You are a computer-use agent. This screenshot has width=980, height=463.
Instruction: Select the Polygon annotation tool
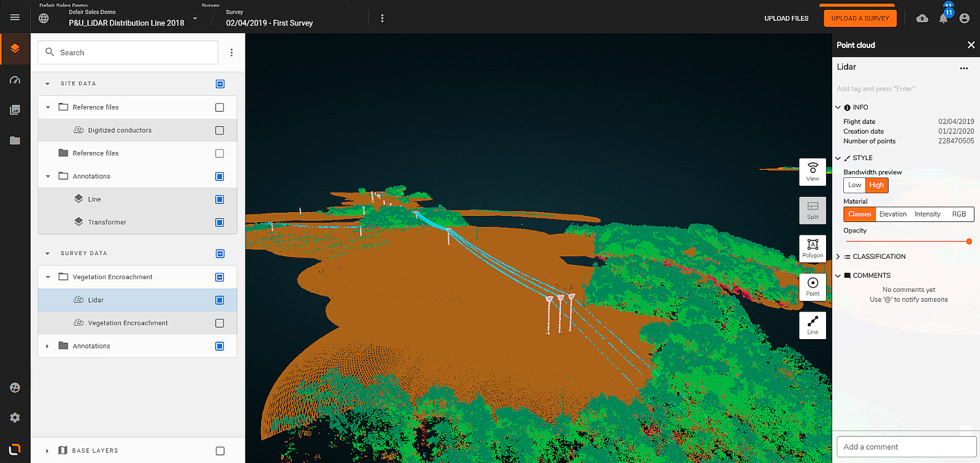813,249
